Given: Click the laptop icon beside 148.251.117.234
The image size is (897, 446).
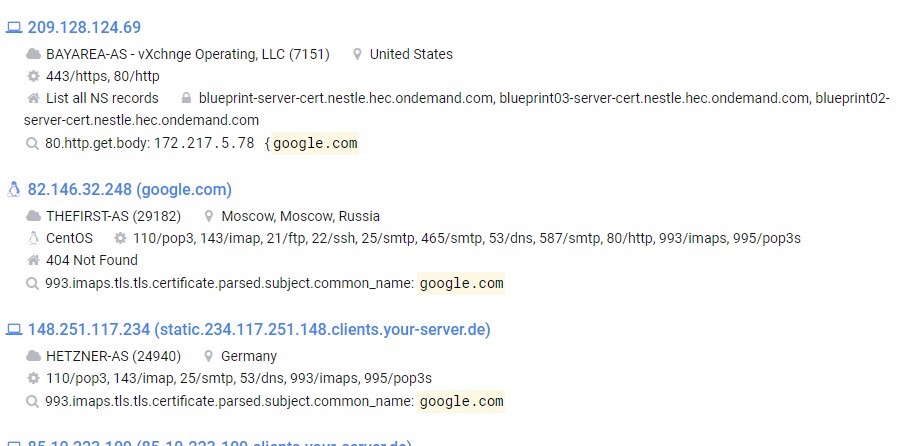Looking at the screenshot, I should point(13,329).
